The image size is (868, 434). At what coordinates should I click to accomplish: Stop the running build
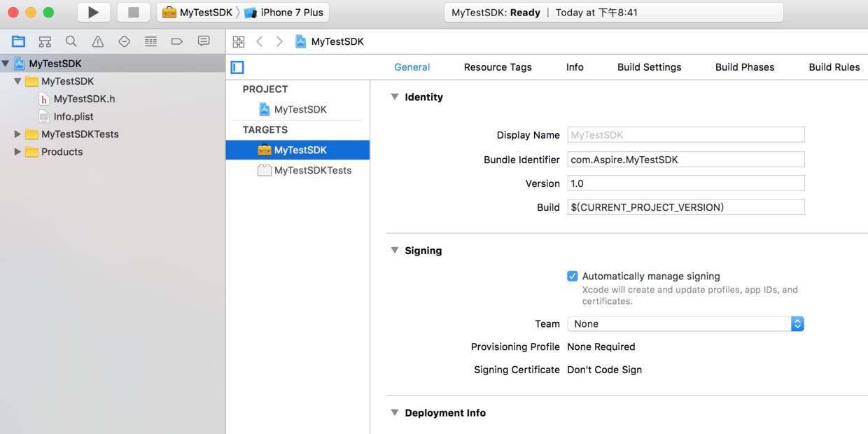pyautogui.click(x=133, y=12)
